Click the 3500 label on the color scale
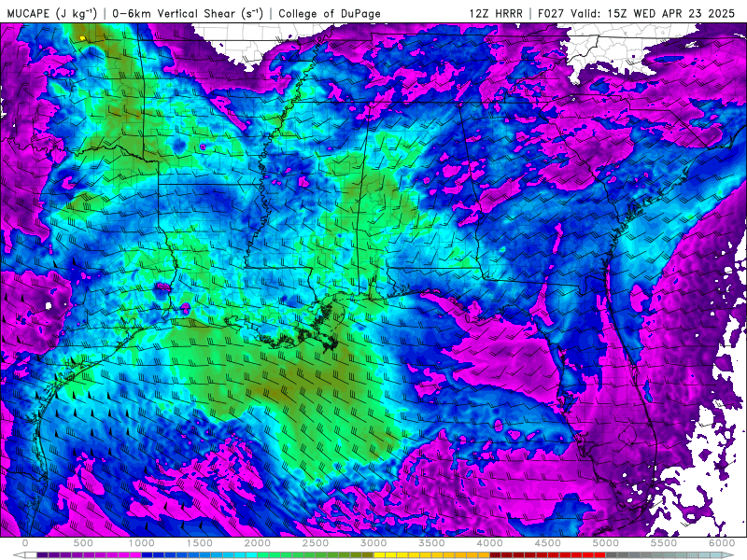Image resolution: width=747 pixels, height=560 pixels. tap(431, 543)
